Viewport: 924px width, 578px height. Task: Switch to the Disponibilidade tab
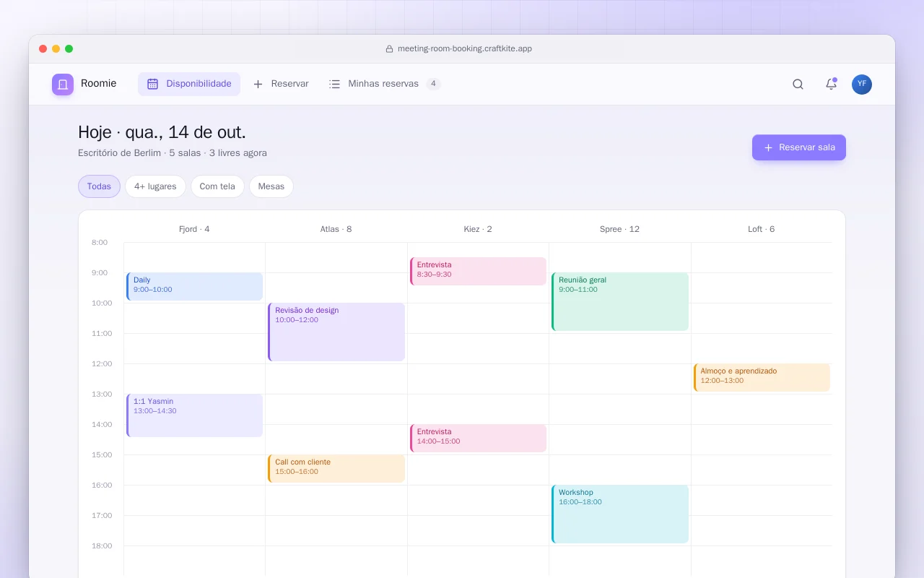point(189,84)
